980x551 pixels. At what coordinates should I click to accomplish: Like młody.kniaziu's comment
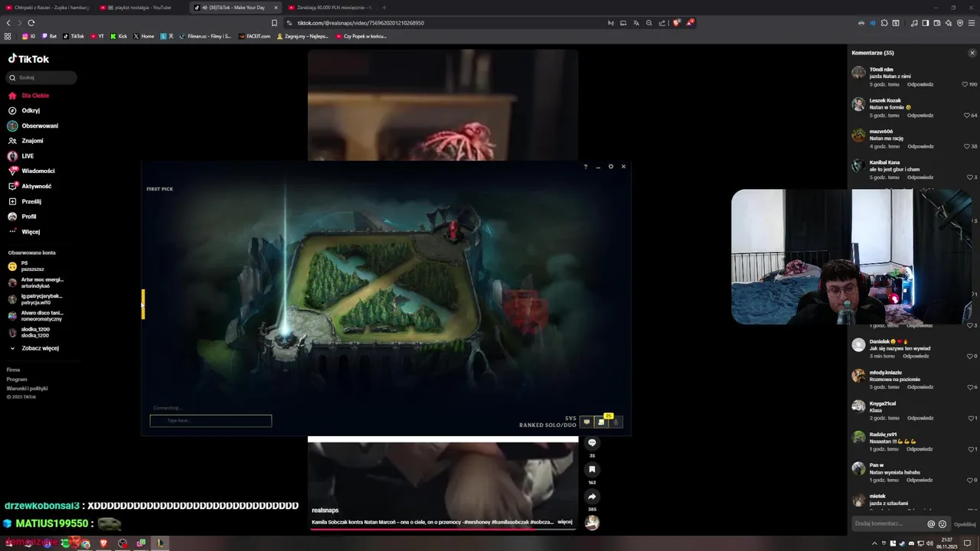click(x=969, y=387)
